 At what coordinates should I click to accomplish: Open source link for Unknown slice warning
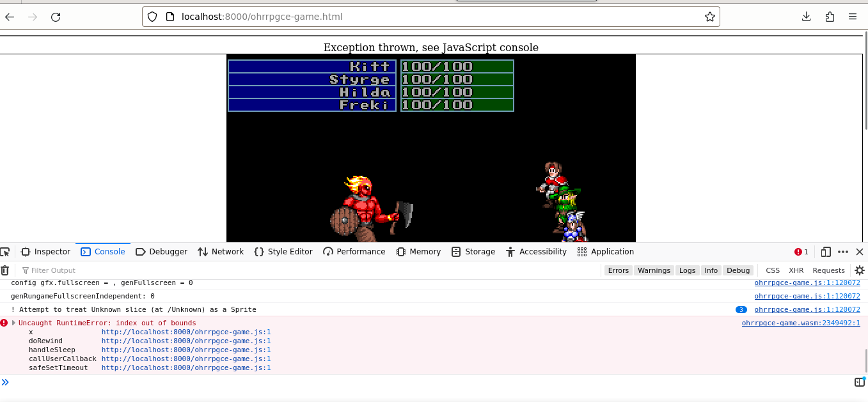coord(807,309)
